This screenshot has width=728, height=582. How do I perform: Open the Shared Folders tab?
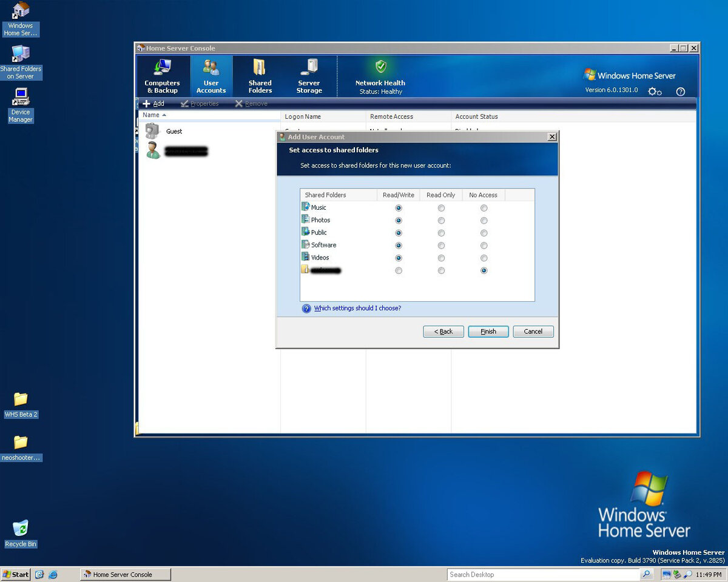tap(260, 76)
